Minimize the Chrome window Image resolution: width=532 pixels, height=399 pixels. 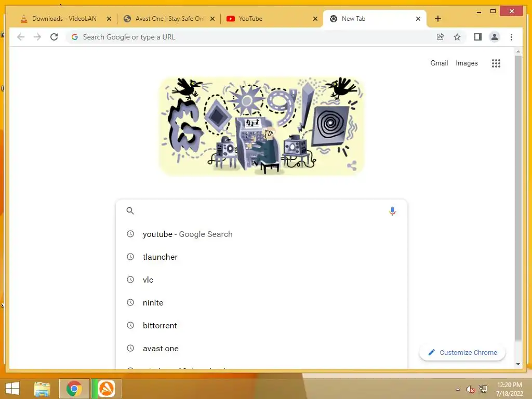pyautogui.click(x=478, y=11)
